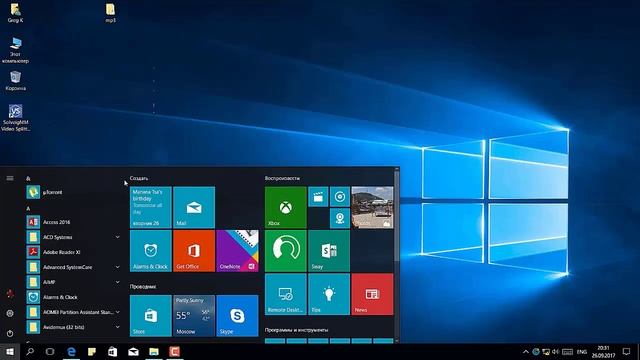Select the Geog K desktop folder
The width and height of the screenshot is (640, 360).
click(16, 13)
